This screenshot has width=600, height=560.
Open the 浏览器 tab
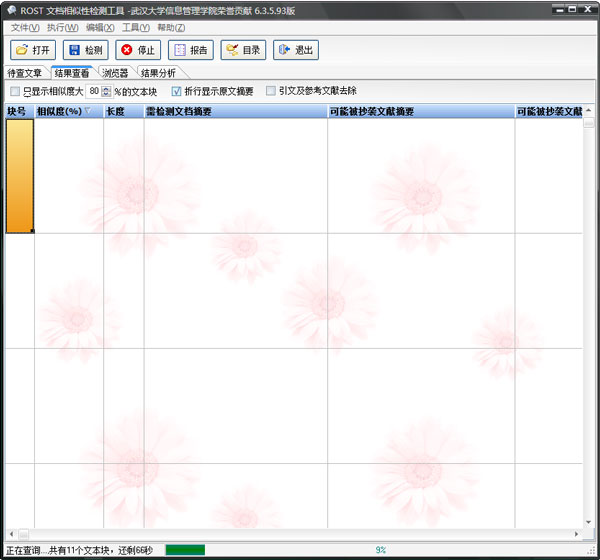(115, 73)
